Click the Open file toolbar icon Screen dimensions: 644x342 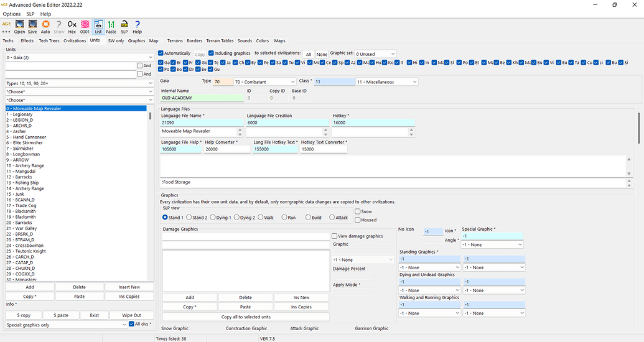pyautogui.click(x=19, y=25)
